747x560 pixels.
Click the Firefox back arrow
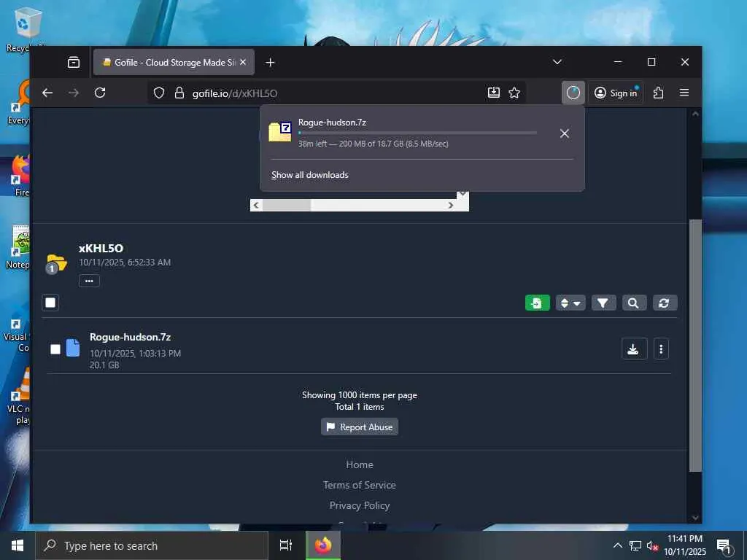click(x=47, y=93)
